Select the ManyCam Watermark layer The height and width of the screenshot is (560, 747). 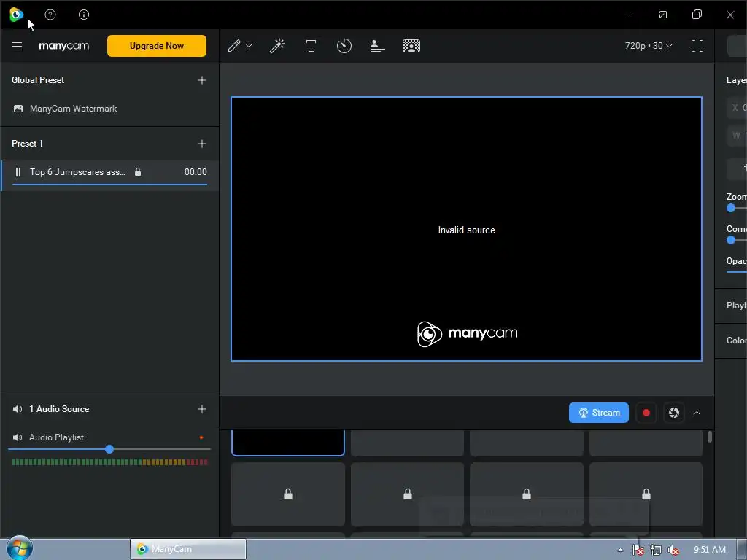(109, 109)
